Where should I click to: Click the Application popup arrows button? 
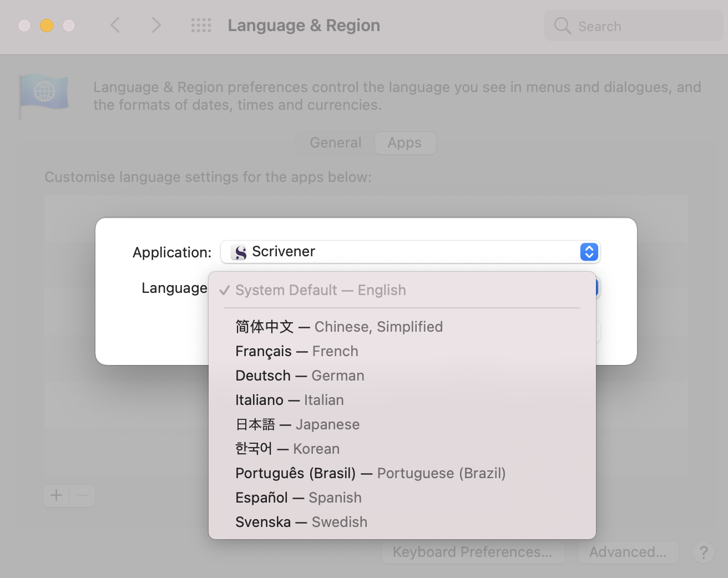[589, 252]
